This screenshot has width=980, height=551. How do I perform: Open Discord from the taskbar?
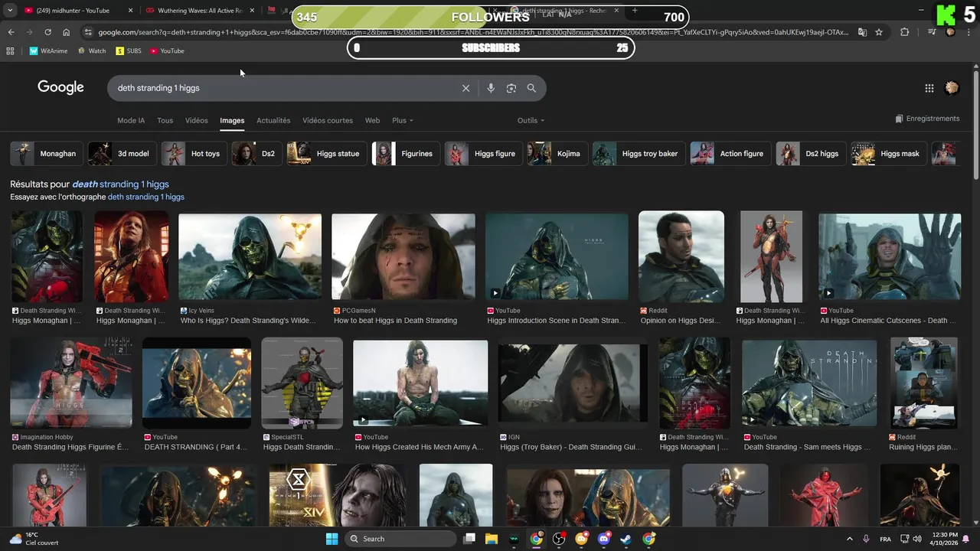pyautogui.click(x=604, y=539)
